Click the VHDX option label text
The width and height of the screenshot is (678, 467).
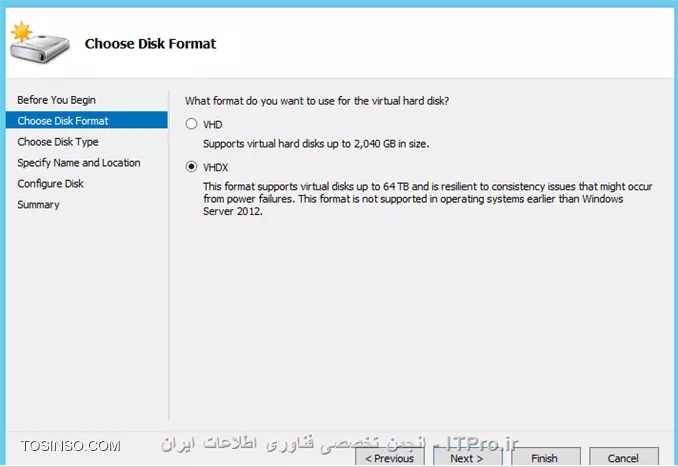click(x=215, y=167)
